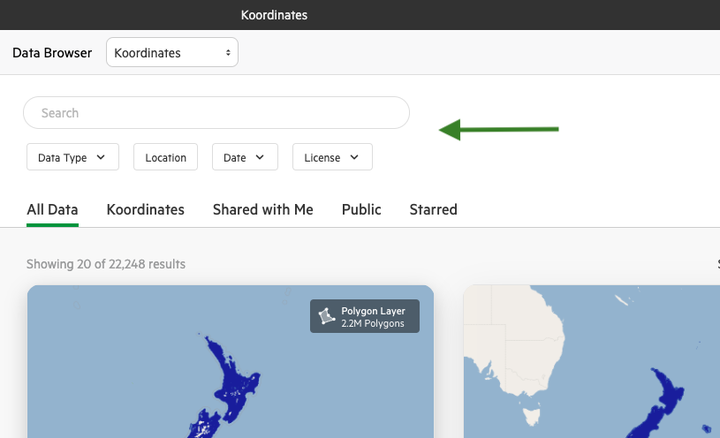Open the Koordinates data source dropdown

[172, 52]
